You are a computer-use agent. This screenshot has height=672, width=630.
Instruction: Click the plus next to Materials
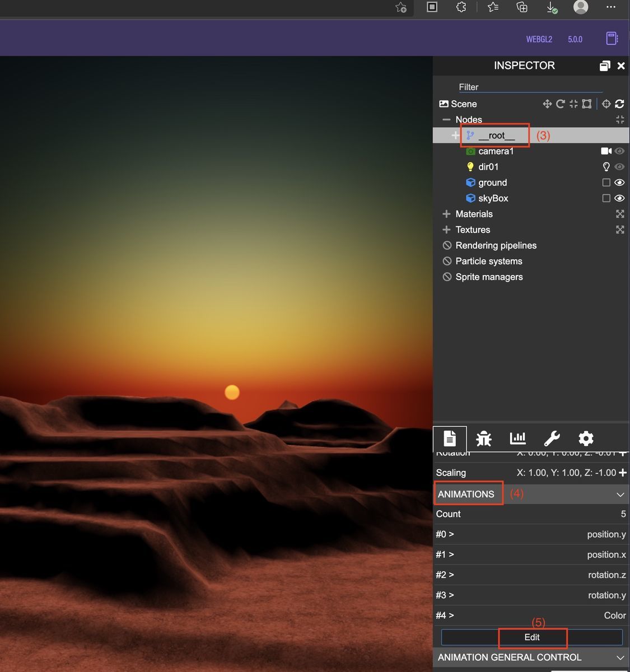pos(446,213)
